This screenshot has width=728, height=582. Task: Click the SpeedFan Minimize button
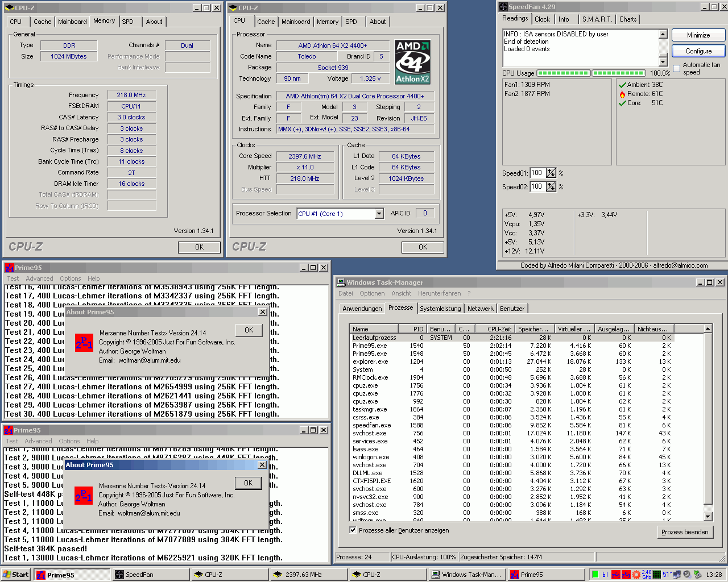pos(698,35)
